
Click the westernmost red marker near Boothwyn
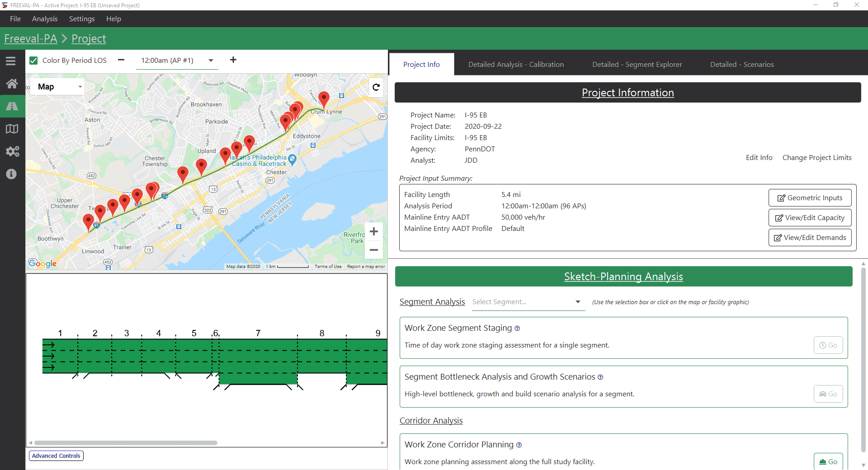89,222
